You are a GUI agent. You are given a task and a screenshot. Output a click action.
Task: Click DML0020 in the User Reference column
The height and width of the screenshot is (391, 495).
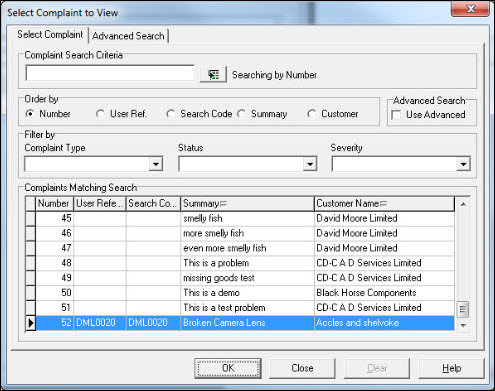(x=100, y=323)
